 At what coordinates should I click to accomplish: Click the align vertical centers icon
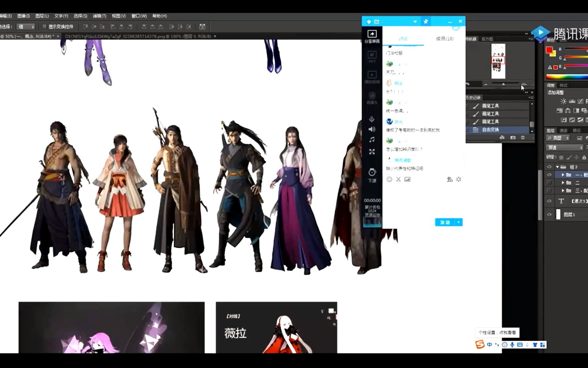(x=94, y=27)
